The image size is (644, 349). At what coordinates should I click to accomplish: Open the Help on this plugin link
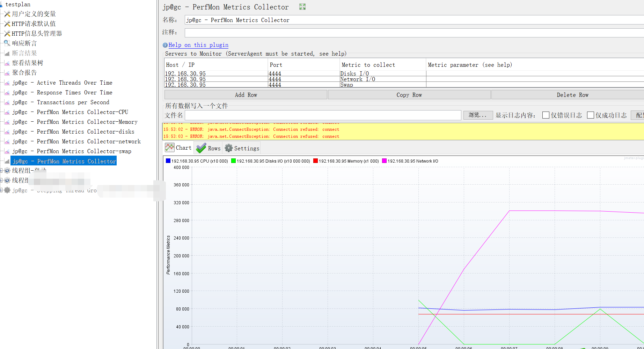pyautogui.click(x=198, y=45)
